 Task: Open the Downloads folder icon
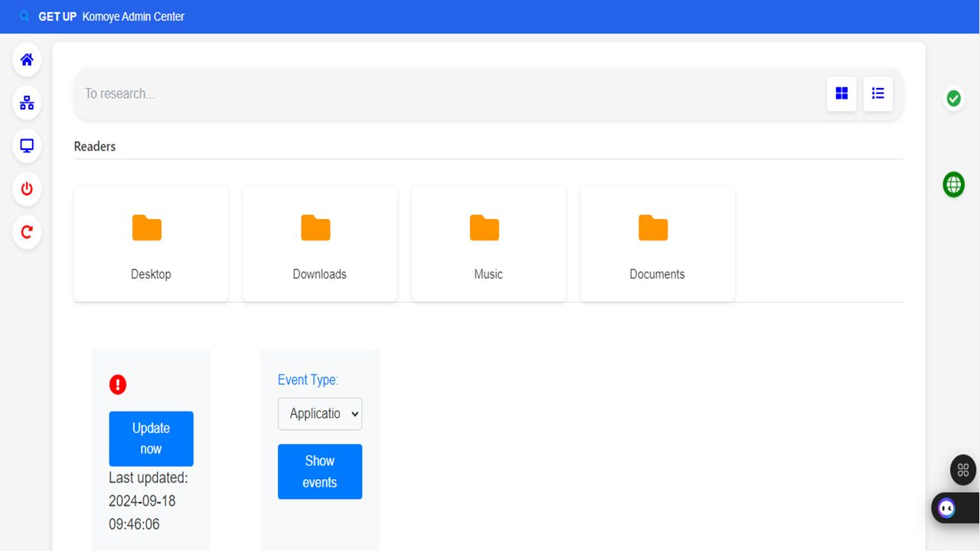tap(315, 227)
